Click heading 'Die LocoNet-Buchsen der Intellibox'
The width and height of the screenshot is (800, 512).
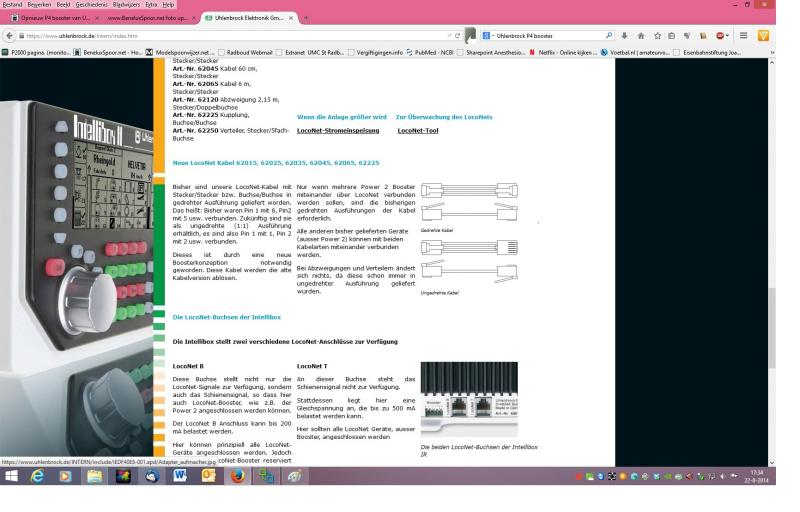(x=227, y=317)
